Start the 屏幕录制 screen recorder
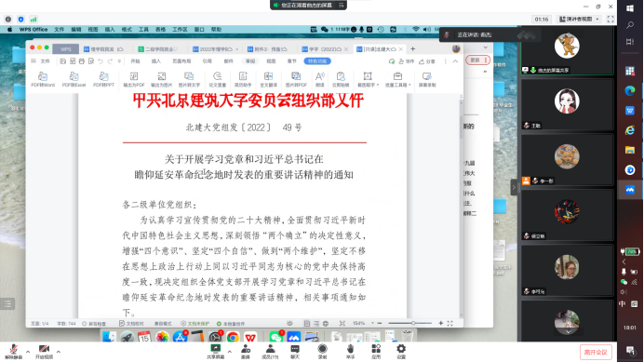Image resolution: width=644 pixels, height=362 pixels. [x=427, y=79]
